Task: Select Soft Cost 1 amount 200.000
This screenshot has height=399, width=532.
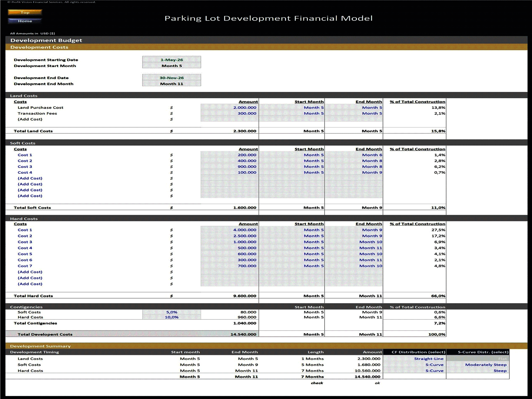Action: [230, 155]
